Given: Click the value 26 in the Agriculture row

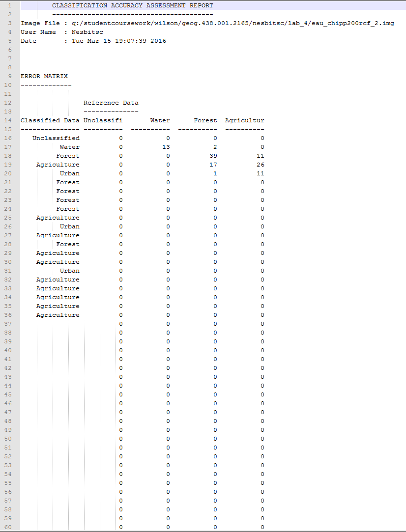Looking at the screenshot, I should 261,165.
